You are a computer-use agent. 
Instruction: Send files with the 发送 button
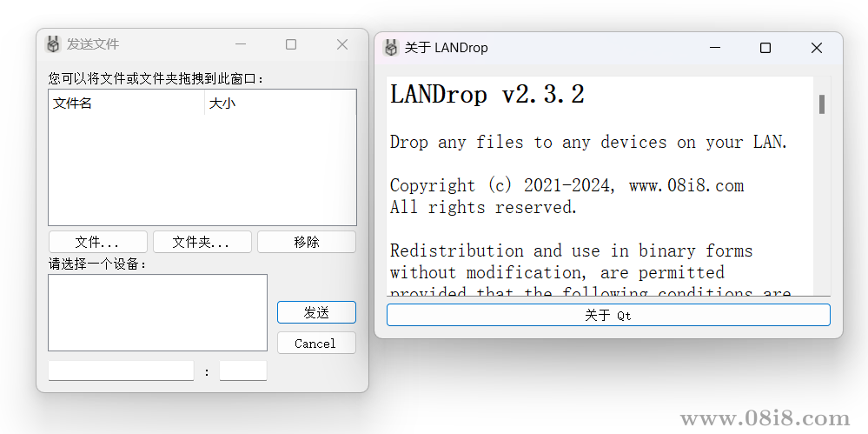coord(316,312)
